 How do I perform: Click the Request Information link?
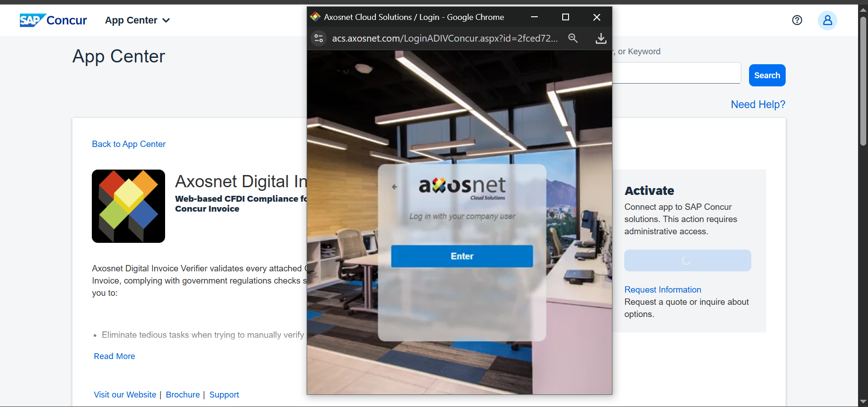click(663, 290)
